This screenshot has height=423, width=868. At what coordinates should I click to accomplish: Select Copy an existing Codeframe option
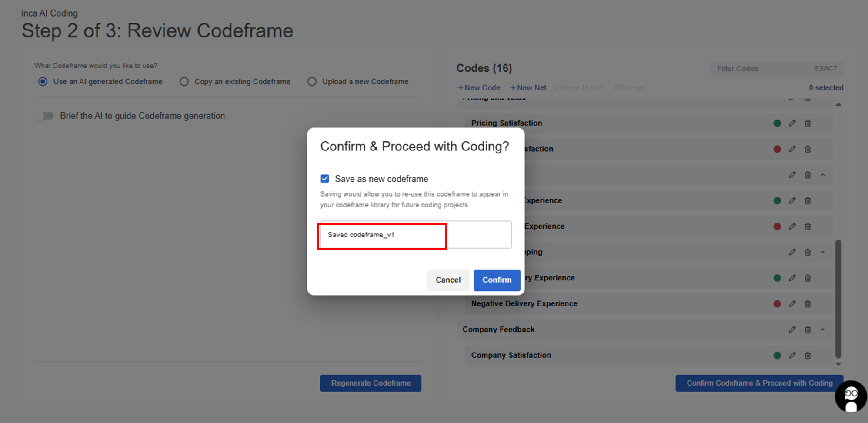pyautogui.click(x=184, y=82)
